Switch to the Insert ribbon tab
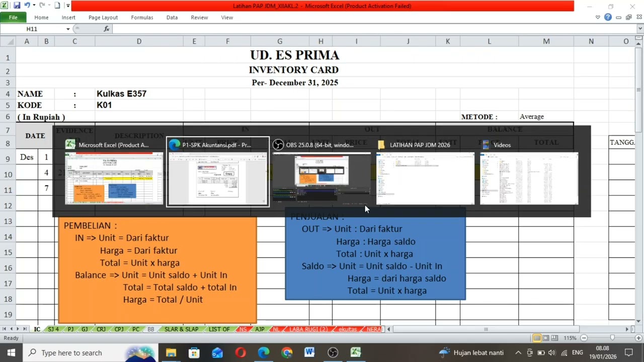644x362 pixels. (x=68, y=17)
